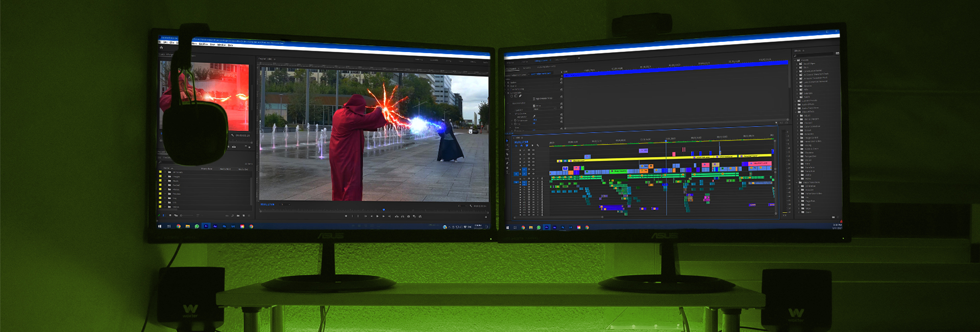Toggle the High Dynamic Range checkbox
The height and width of the screenshot is (332, 980).
534,99
